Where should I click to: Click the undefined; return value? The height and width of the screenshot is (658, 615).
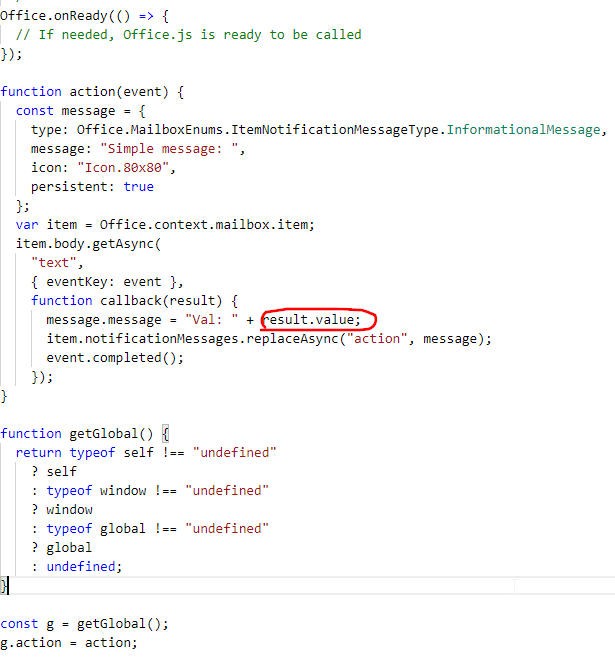(x=84, y=567)
